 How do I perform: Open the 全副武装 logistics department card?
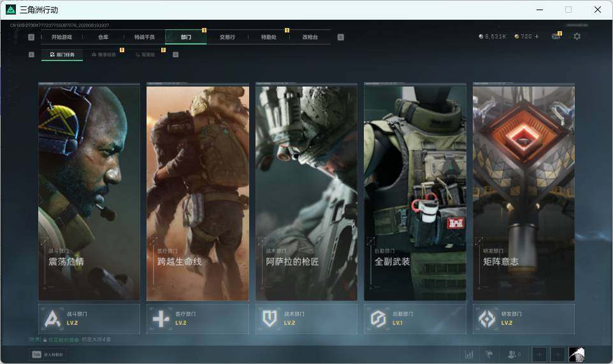click(415, 192)
